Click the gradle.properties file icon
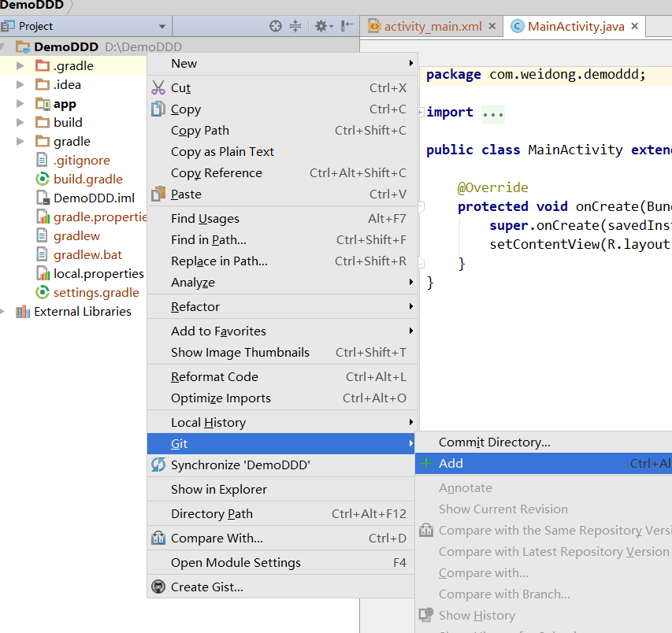Screen dimensions: 672x633 coord(43,217)
